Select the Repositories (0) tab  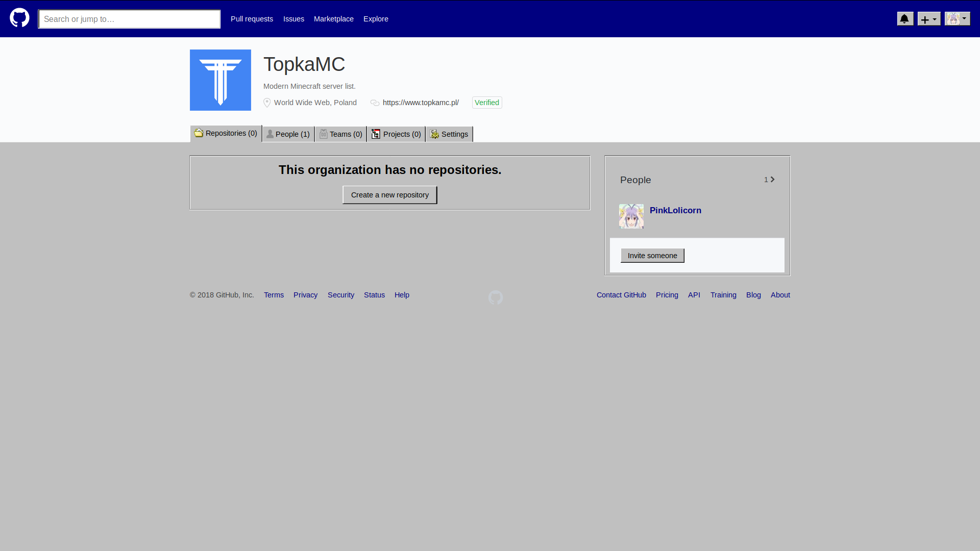pos(226,133)
